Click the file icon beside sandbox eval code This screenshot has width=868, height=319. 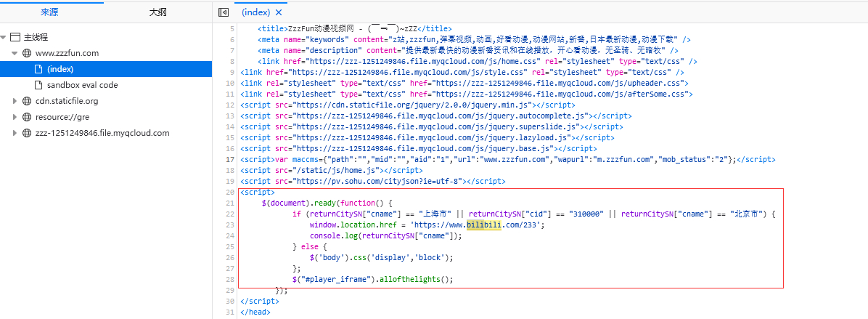point(38,85)
